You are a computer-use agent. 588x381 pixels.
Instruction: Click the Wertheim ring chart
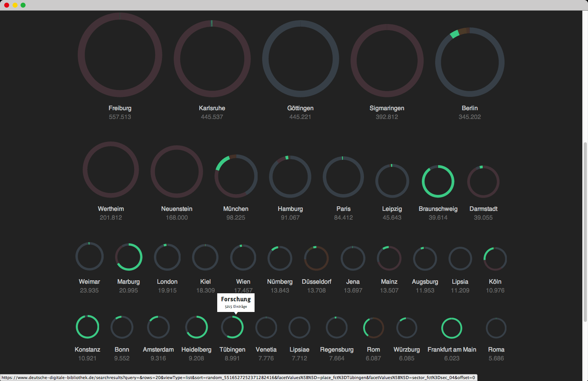click(x=111, y=170)
